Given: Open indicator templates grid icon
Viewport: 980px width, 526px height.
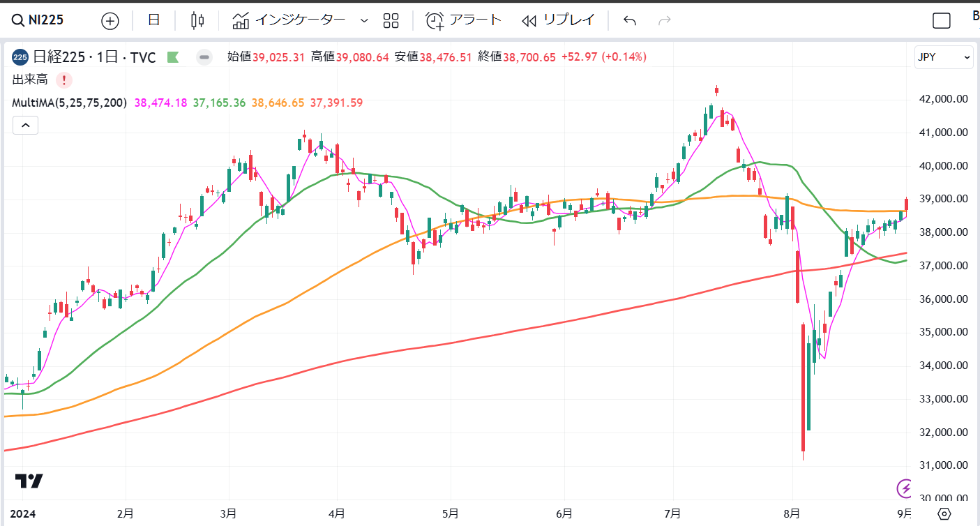Looking at the screenshot, I should (391, 21).
